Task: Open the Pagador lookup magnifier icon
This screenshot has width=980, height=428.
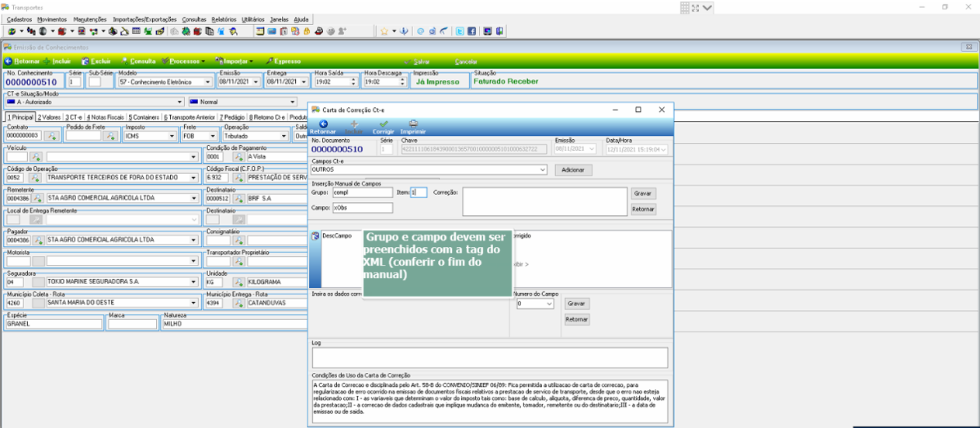Action: coord(36,240)
